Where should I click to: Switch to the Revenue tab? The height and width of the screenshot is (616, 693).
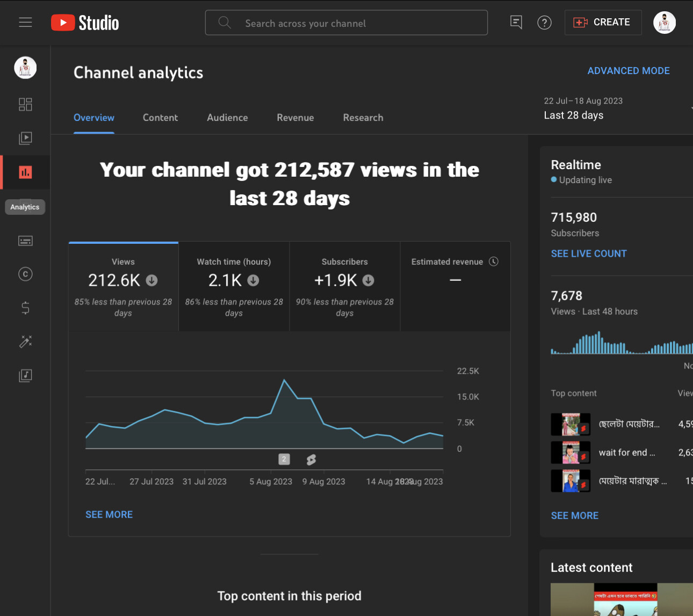coord(295,118)
